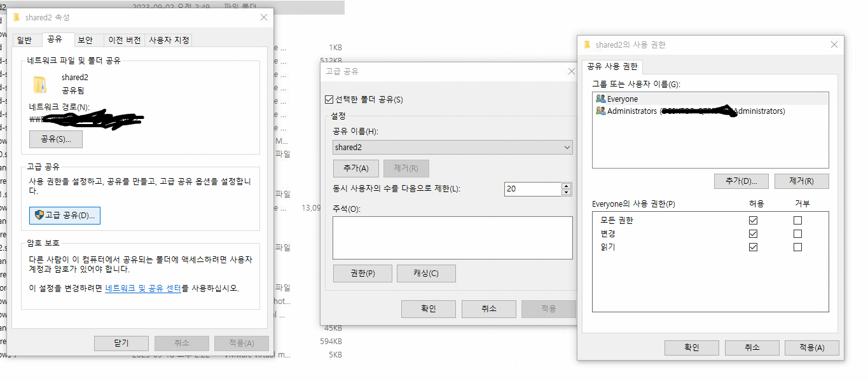Click the shared2 folder icon in properties
Viewport: 868px width, 381px height.
click(x=39, y=83)
